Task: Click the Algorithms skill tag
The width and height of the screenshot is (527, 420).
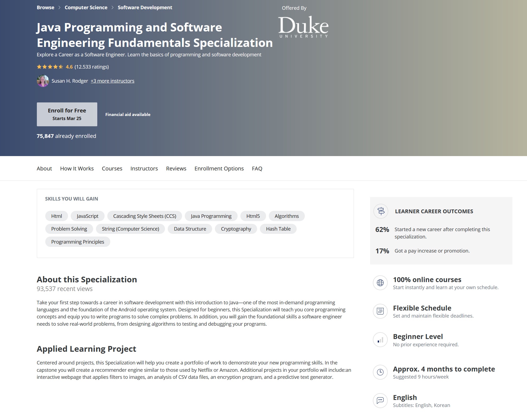Action: point(287,216)
